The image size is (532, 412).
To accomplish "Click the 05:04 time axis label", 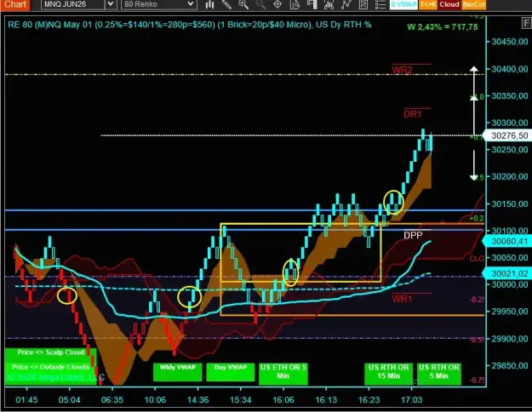I will tap(69, 400).
